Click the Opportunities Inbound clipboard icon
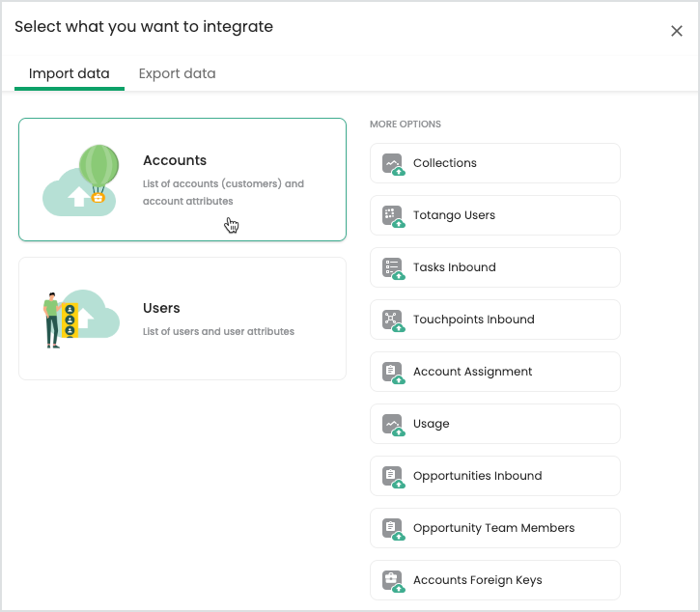Viewport: 700px width, 612px height. coord(393,477)
